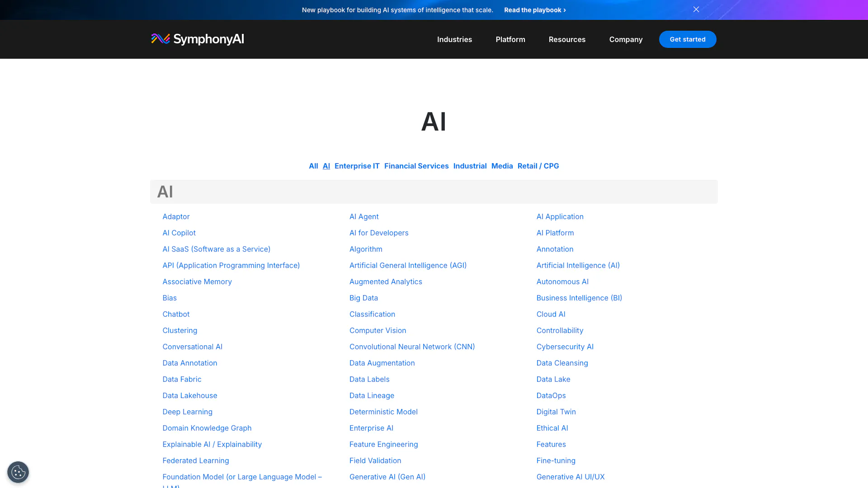Open the AI Copilot glossary entry

(179, 233)
